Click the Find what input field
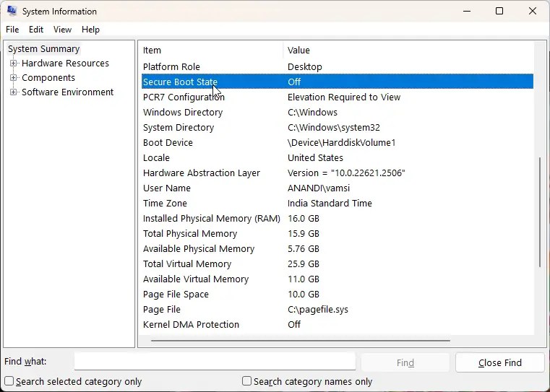550x392 pixels. (x=215, y=362)
